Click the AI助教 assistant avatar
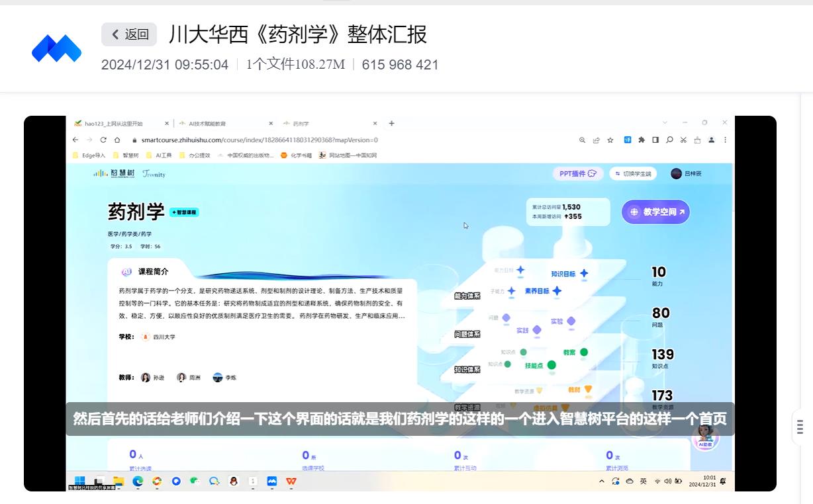Viewport: 813px width, 504px height. click(x=705, y=437)
